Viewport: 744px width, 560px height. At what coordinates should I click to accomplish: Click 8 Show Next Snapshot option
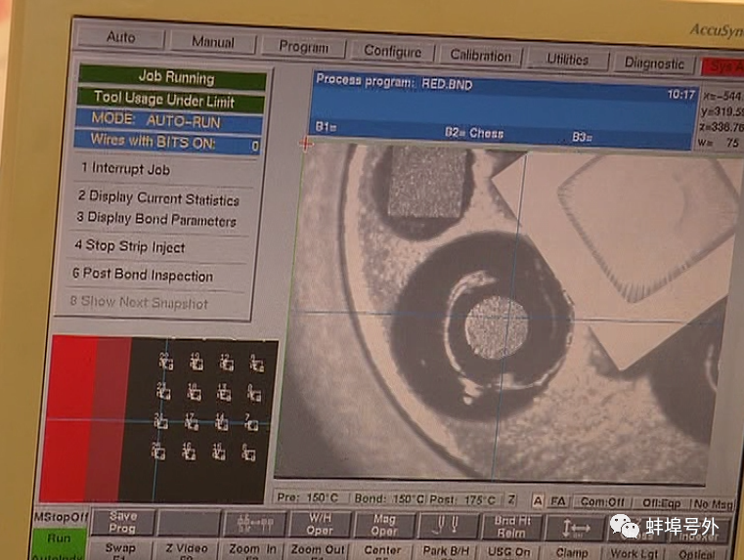click(x=139, y=302)
